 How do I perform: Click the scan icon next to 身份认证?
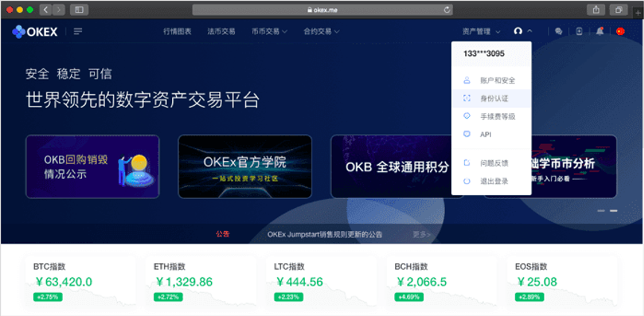(467, 98)
